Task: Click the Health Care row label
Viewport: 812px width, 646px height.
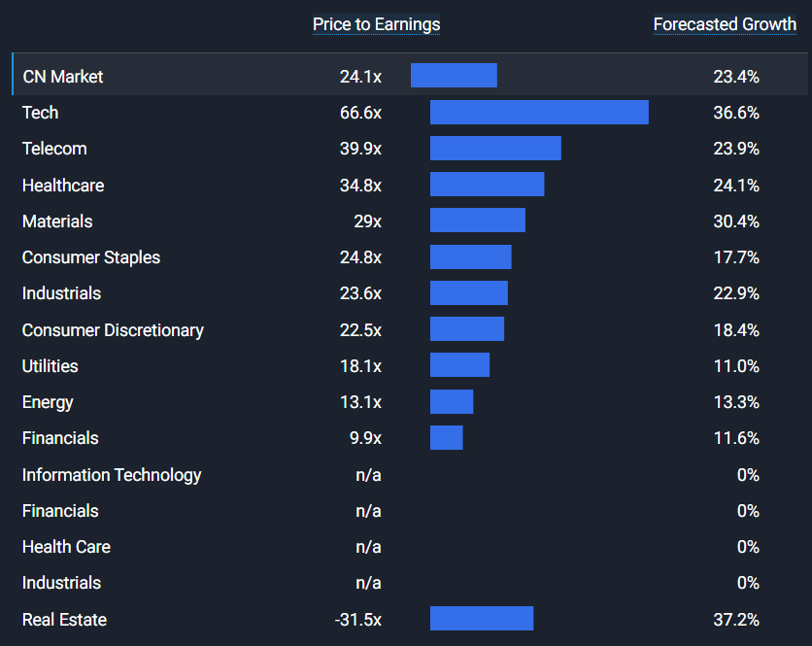Action: (x=66, y=547)
